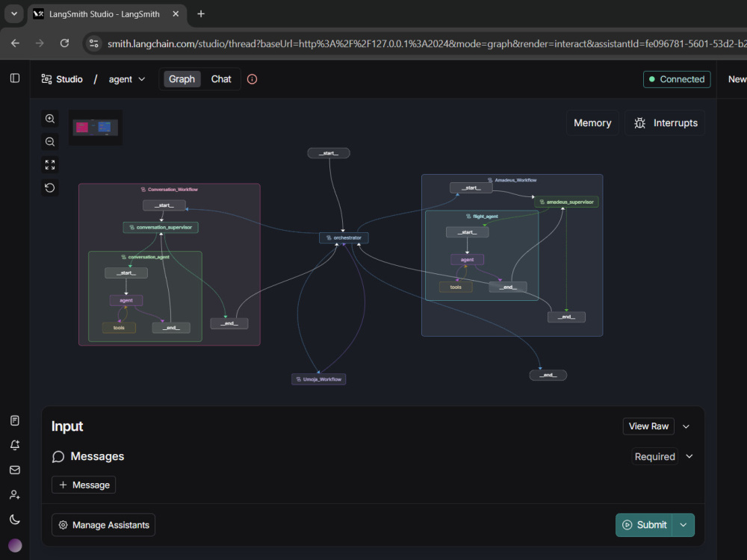The image size is (747, 560).
Task: Click the Required label
Action: 654,456
